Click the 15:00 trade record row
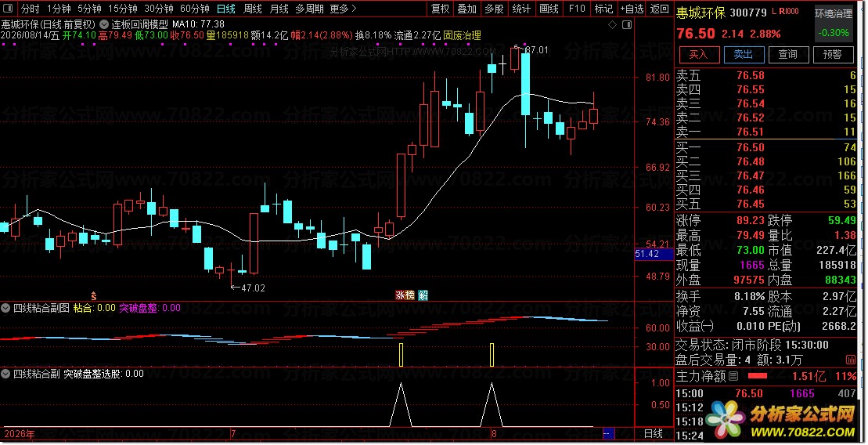The image size is (868, 445). tap(765, 393)
